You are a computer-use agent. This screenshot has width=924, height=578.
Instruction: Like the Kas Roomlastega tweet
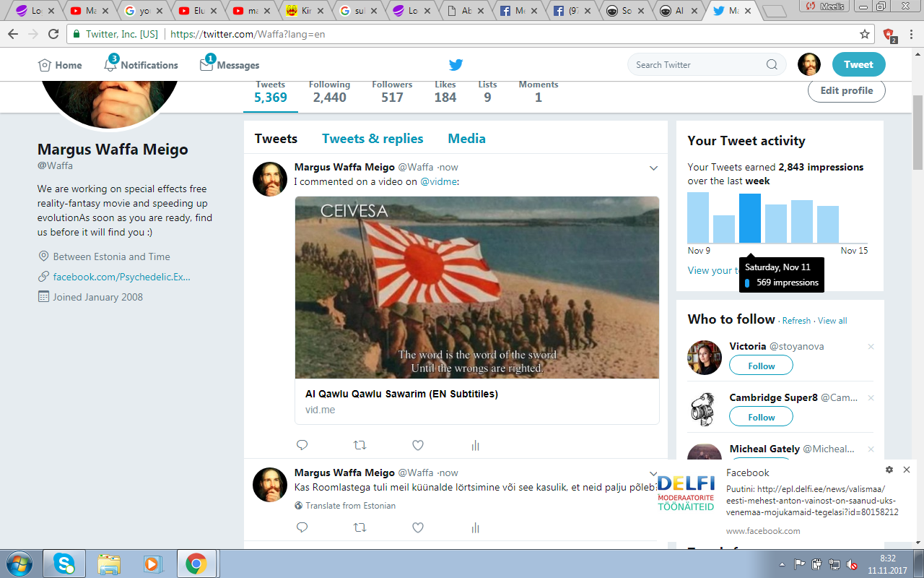pyautogui.click(x=418, y=527)
